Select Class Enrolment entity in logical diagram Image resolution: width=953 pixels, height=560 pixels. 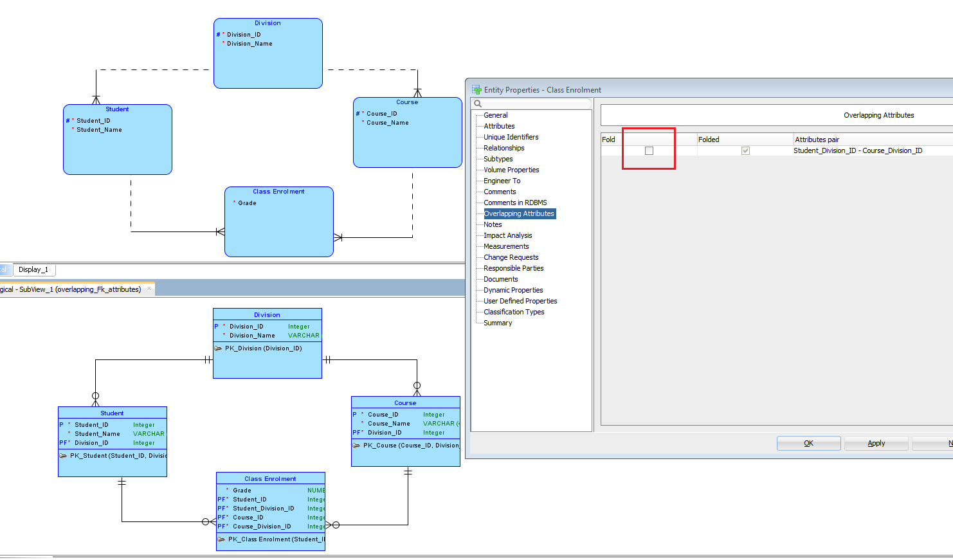tap(279, 222)
